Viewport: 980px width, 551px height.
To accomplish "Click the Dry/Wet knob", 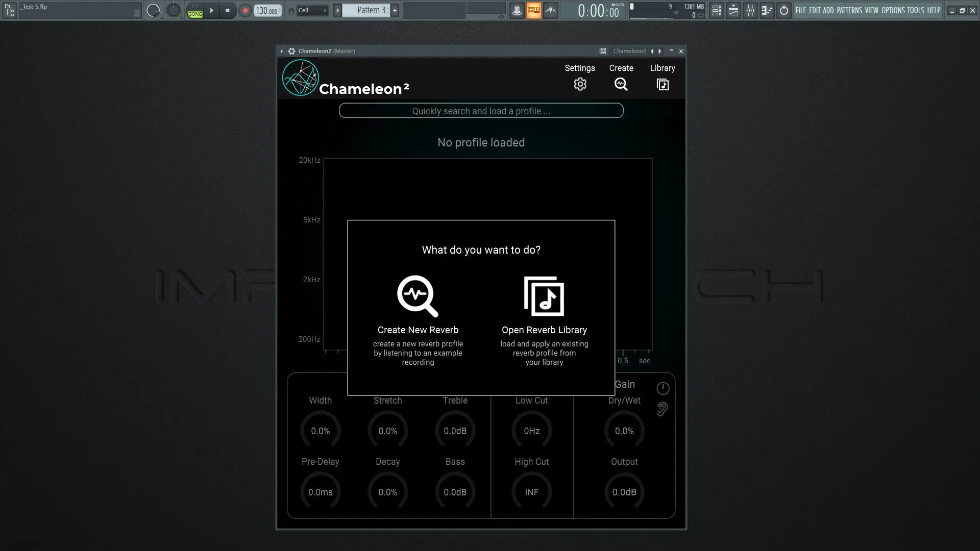I will (624, 431).
